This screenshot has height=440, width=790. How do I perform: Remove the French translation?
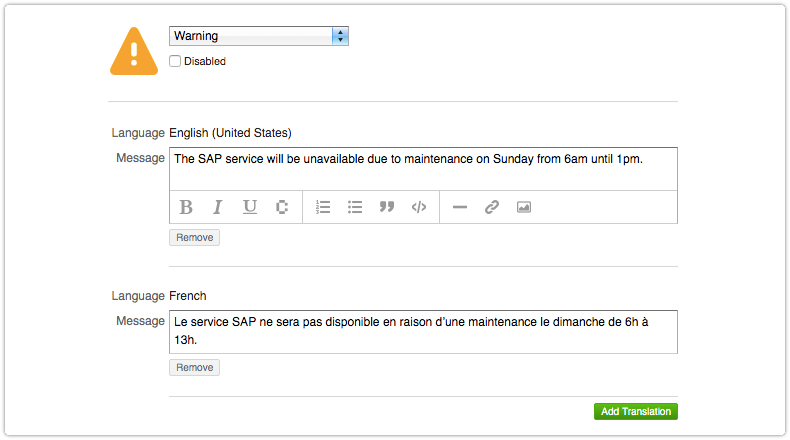[194, 367]
